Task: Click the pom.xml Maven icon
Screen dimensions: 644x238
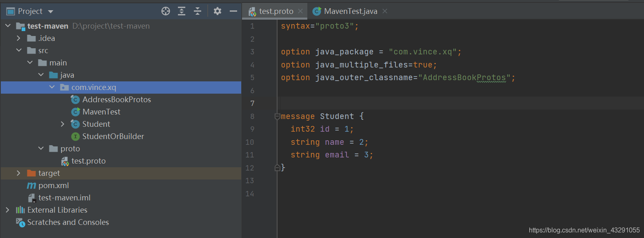Action: point(31,185)
